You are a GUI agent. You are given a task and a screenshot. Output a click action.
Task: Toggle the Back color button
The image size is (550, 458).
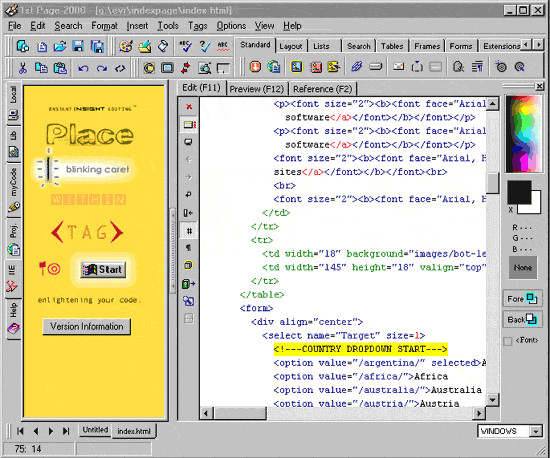point(522,319)
